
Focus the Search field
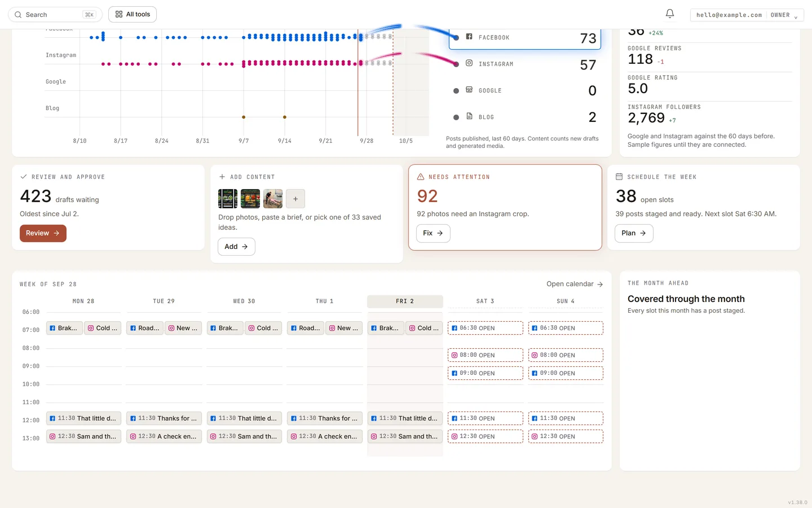[55, 15]
